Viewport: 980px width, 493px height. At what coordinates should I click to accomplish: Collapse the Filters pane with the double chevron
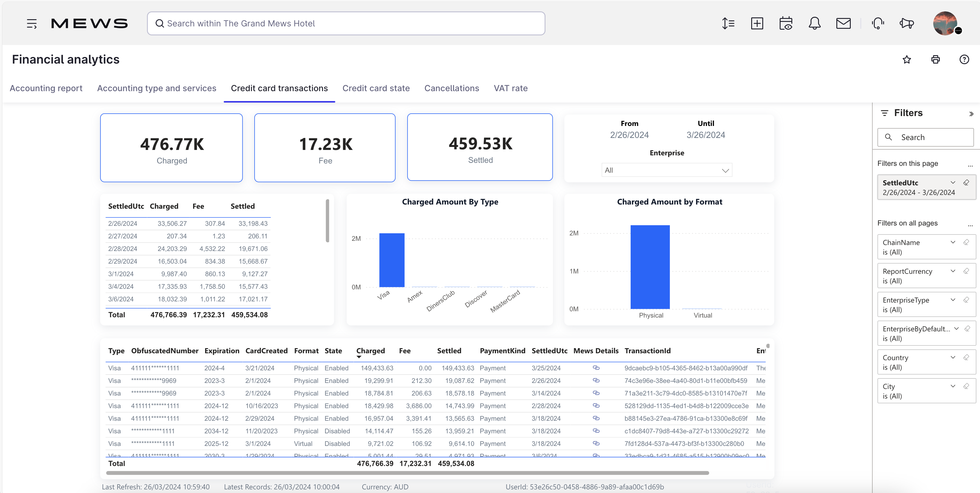point(971,114)
